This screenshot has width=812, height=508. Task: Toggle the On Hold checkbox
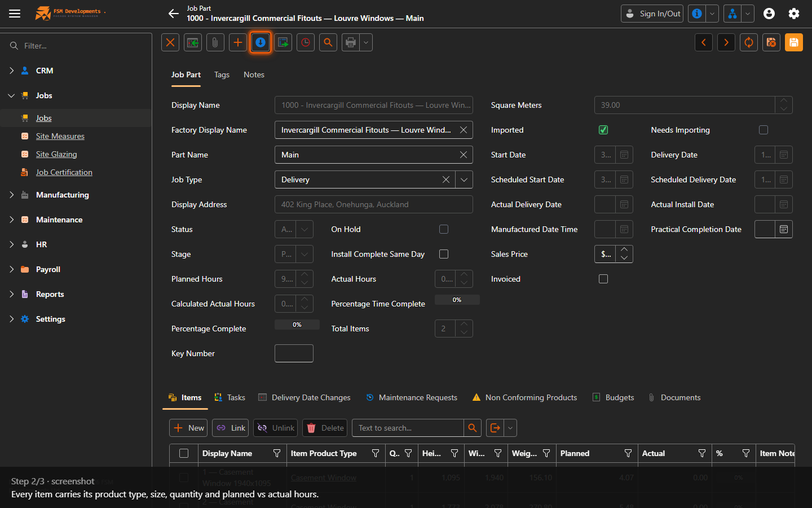[444, 229]
